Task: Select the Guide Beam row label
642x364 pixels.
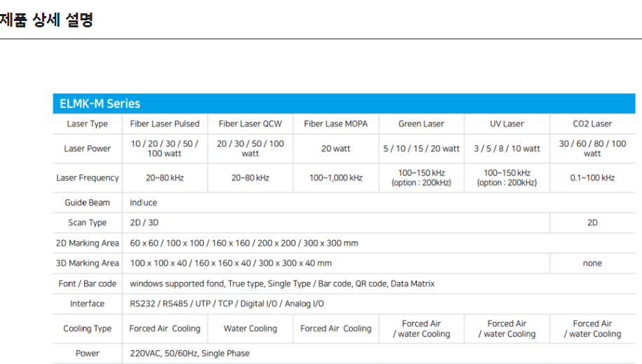Action: point(88,203)
